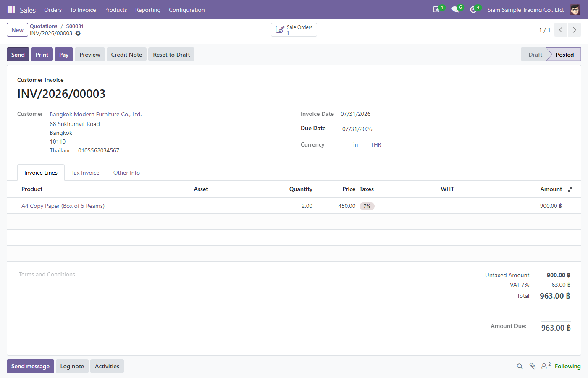Open the conversations chat bubble icon
Image resolution: width=588 pixels, height=378 pixels.
pos(455,9)
